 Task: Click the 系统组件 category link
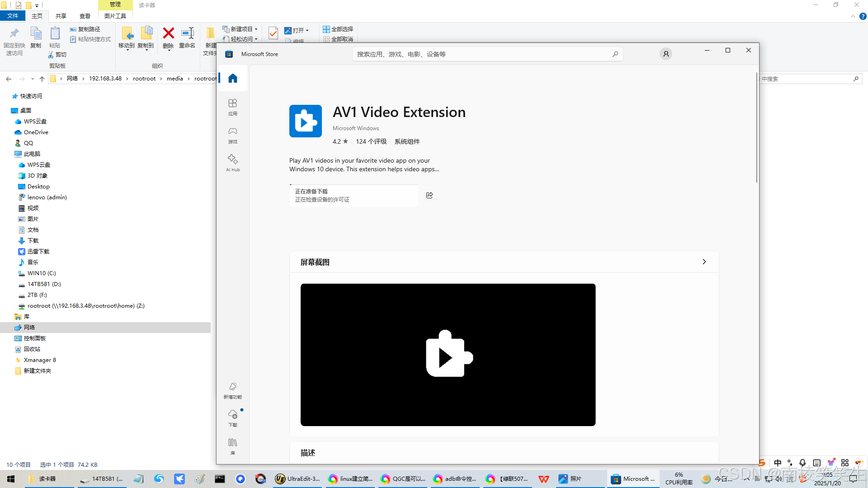click(407, 141)
